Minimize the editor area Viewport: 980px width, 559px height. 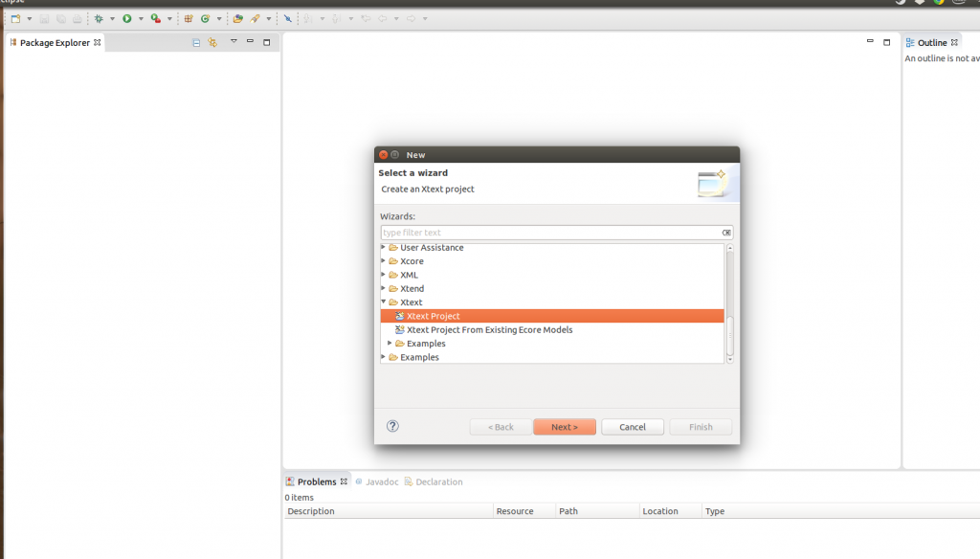click(x=870, y=41)
